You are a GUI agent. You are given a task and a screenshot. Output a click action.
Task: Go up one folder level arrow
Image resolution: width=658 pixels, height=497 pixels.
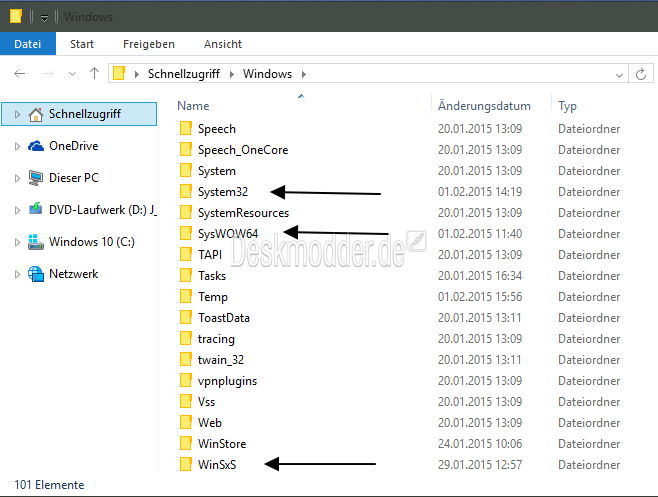tap(94, 74)
